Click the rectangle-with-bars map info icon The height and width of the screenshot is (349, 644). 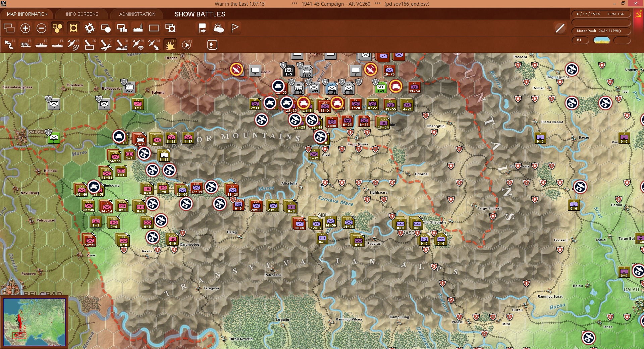coord(122,28)
